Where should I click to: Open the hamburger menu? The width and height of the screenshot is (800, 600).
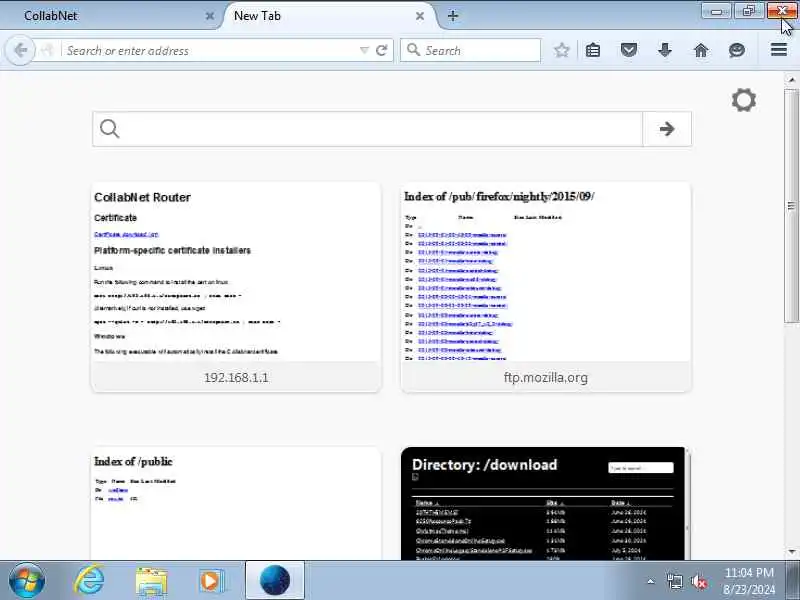click(779, 49)
